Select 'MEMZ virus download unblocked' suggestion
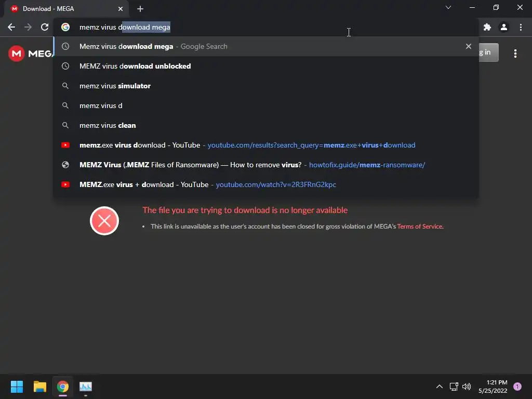Image resolution: width=532 pixels, height=399 pixels. pos(266,66)
